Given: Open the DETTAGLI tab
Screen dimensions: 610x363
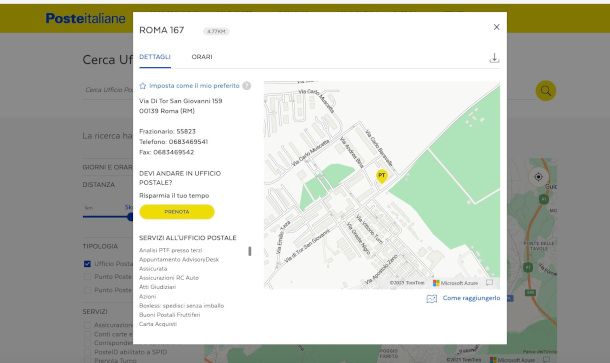Looking at the screenshot, I should tap(155, 57).
